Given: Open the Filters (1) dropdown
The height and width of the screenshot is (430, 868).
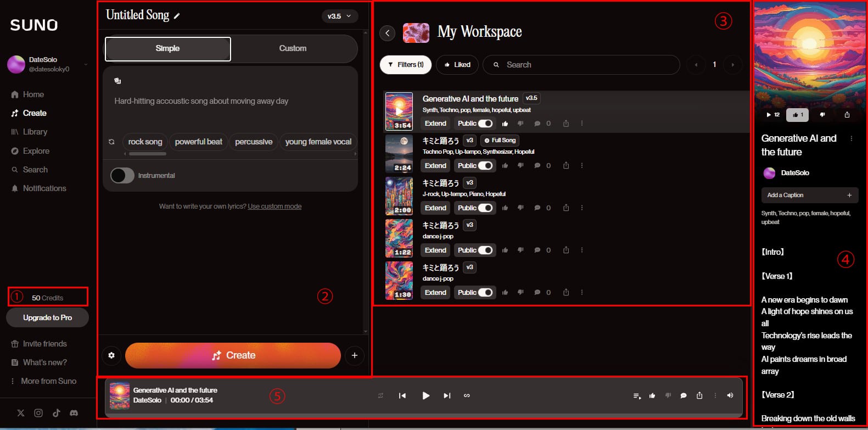Looking at the screenshot, I should point(406,65).
